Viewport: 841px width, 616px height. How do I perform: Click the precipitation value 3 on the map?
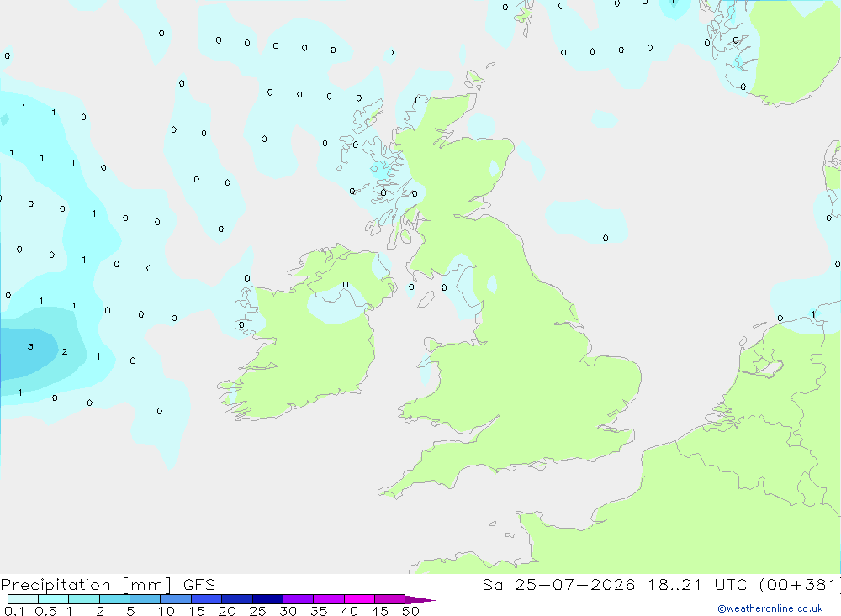pyautogui.click(x=30, y=347)
